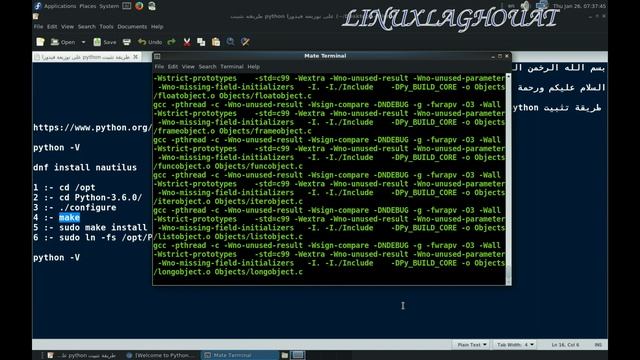Open Mate Terminal Edit menu

point(173,67)
